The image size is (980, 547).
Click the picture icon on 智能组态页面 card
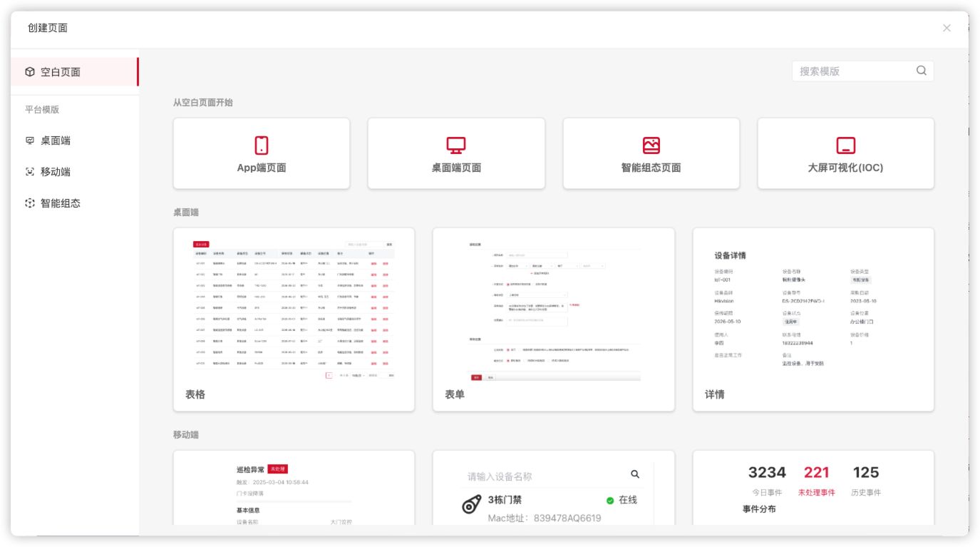tap(651, 145)
